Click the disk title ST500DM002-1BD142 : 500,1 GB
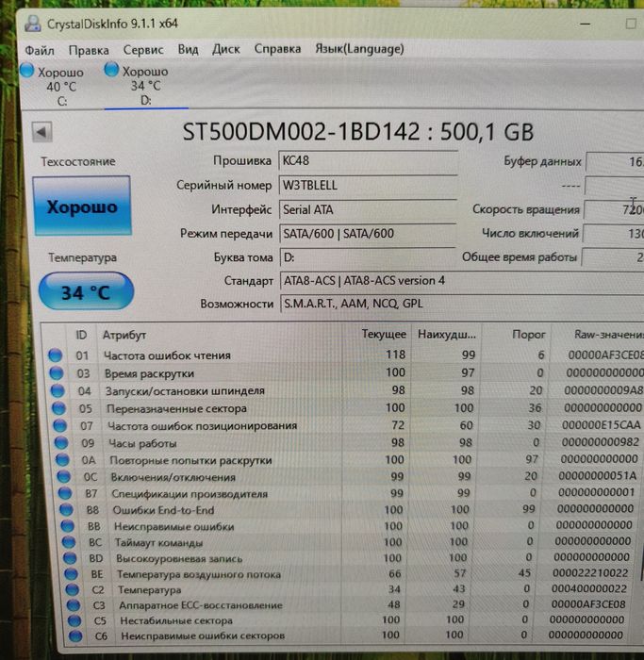The width and height of the screenshot is (644, 660). (358, 132)
